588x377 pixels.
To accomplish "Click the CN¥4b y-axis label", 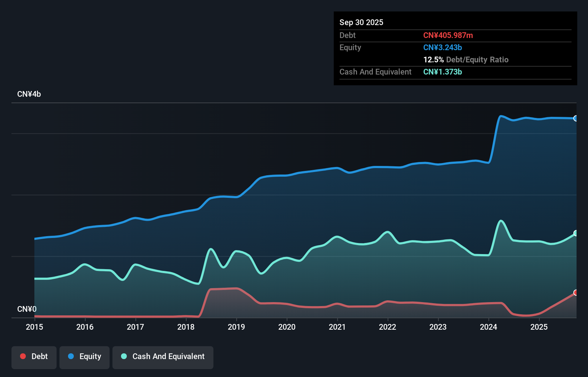I will click(x=29, y=94).
